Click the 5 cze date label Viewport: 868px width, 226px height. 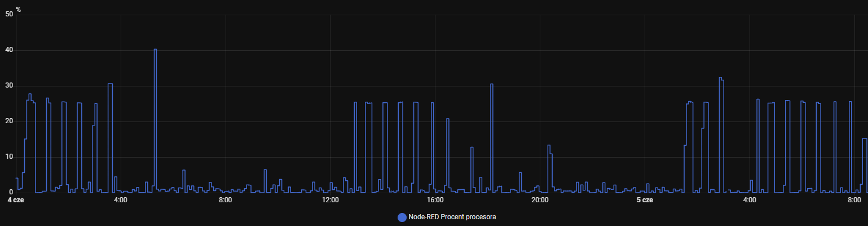pyautogui.click(x=645, y=200)
